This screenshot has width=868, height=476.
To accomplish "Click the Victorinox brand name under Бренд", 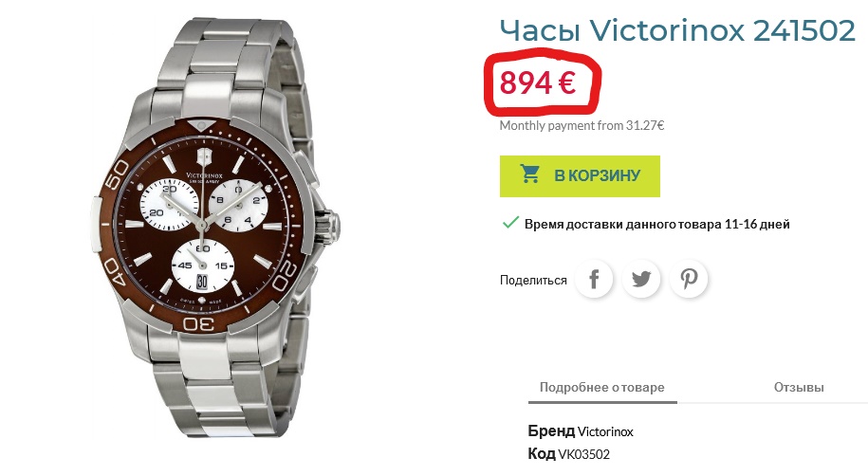I will click(605, 431).
